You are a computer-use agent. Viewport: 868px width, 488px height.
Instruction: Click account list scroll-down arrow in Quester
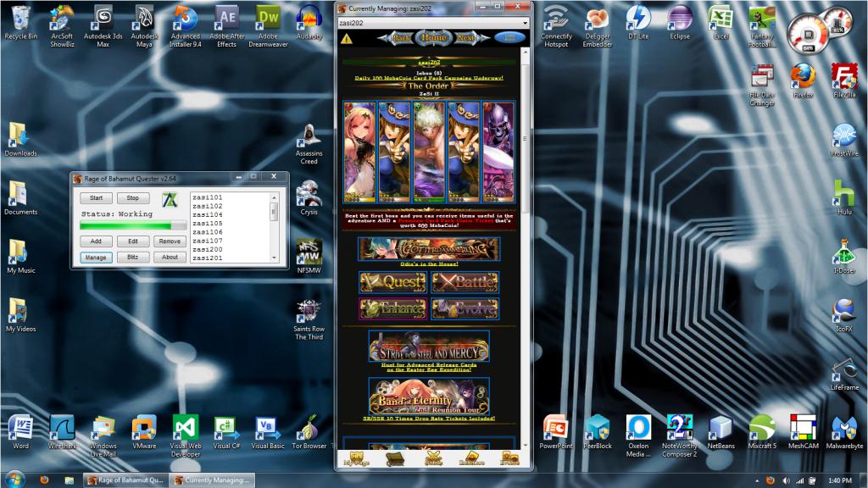(x=274, y=258)
